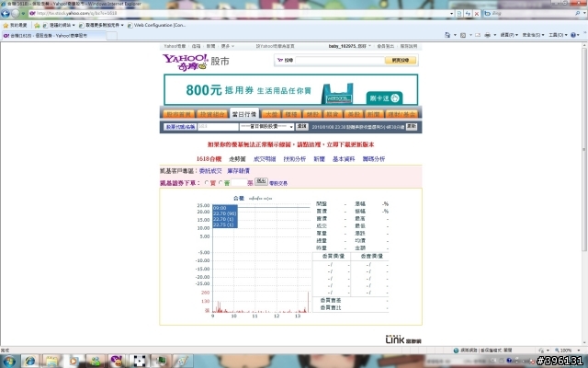The image size is (588, 368).
Task: Select the 賣 sell radio button
Action: 220,183
